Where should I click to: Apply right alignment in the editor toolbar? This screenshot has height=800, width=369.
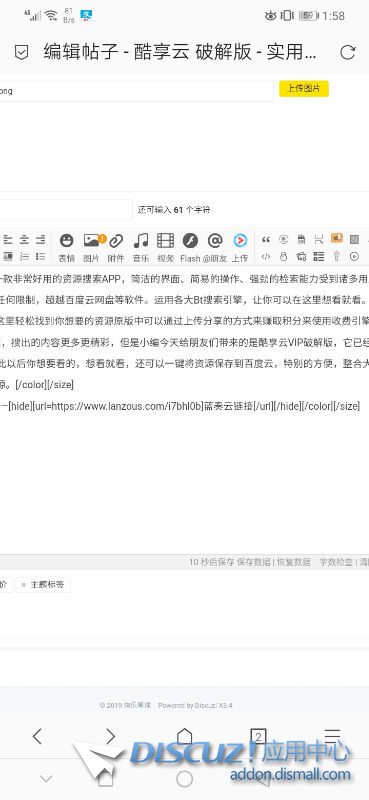click(40, 239)
